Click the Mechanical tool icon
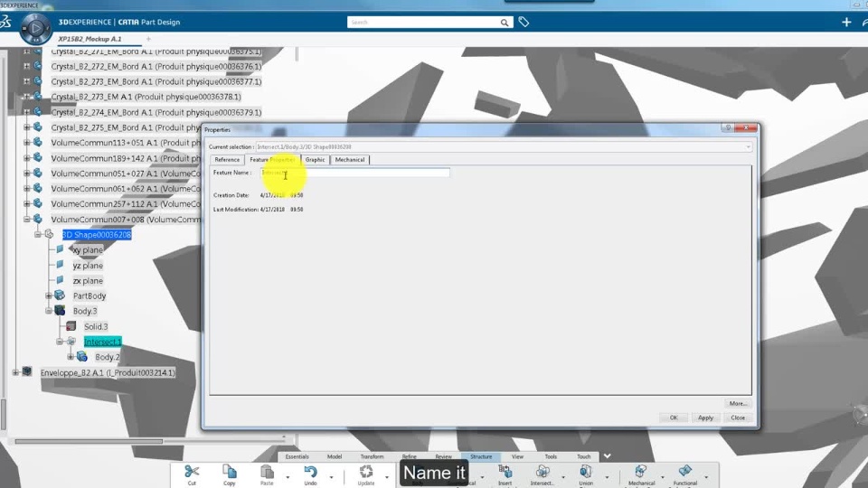 [x=641, y=472]
